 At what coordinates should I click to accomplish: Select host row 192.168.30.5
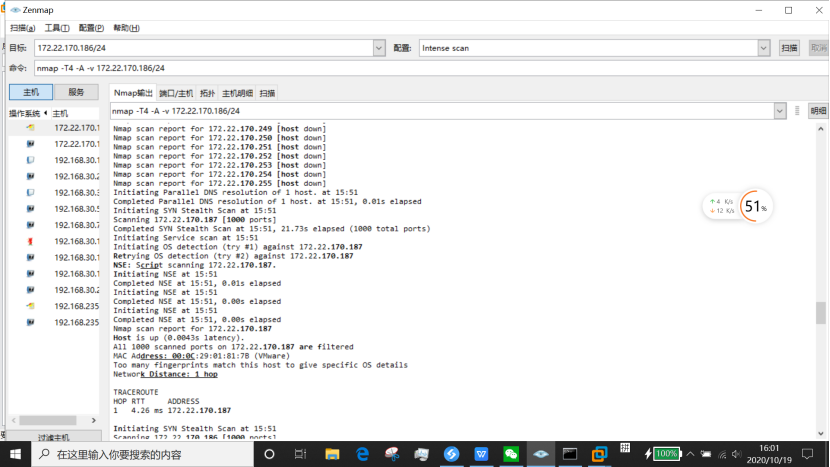[54, 209]
